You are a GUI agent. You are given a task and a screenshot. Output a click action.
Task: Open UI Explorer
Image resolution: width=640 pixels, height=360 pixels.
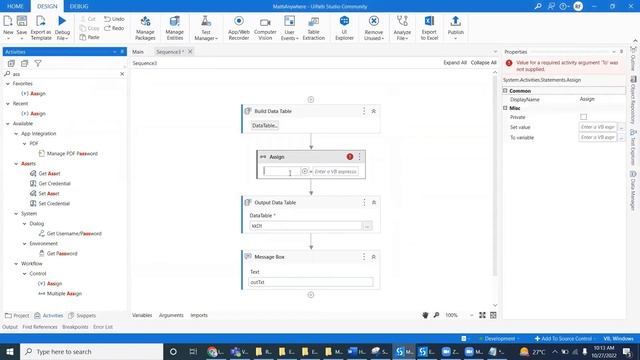tap(344, 27)
